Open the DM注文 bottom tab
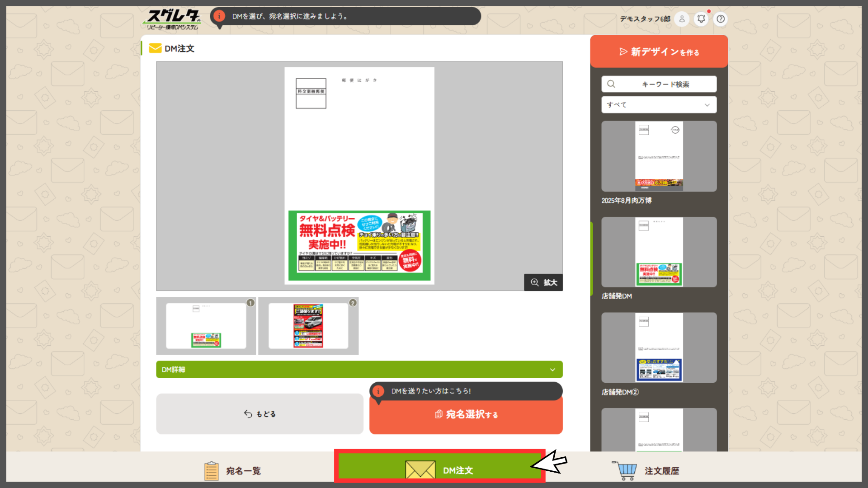The height and width of the screenshot is (488, 868). click(439, 470)
